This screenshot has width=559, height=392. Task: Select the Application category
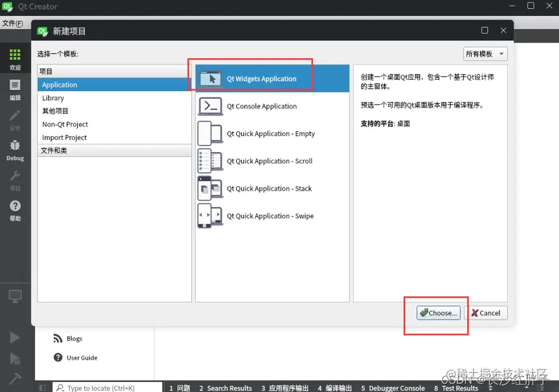[115, 84]
